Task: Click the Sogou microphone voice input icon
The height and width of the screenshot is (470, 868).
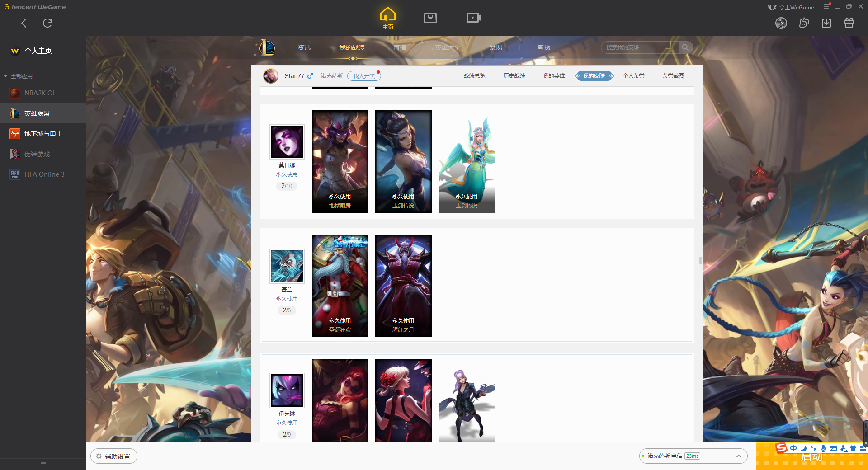Action: 823,448
